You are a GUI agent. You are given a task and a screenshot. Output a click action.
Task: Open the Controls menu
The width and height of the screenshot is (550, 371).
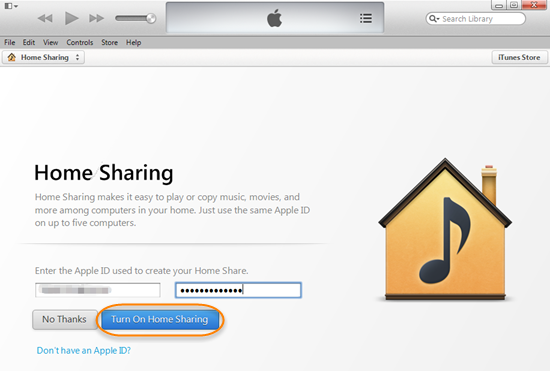click(80, 42)
